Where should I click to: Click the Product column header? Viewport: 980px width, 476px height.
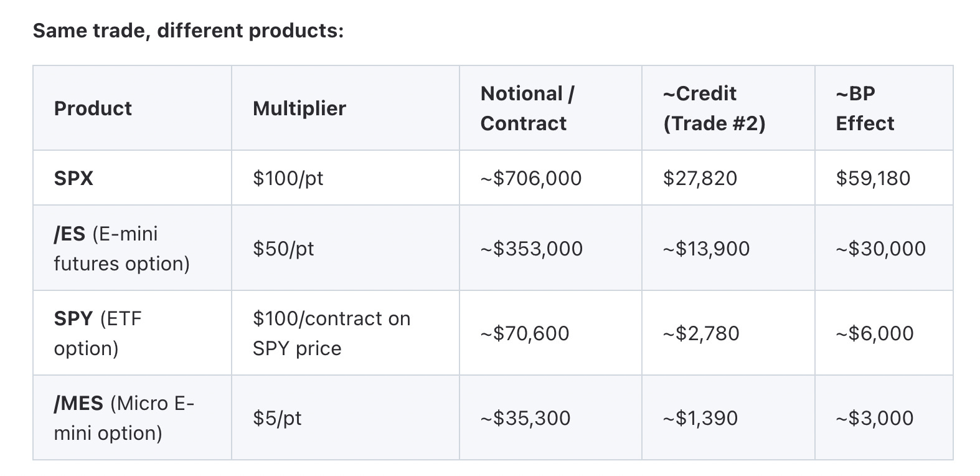coord(93,108)
